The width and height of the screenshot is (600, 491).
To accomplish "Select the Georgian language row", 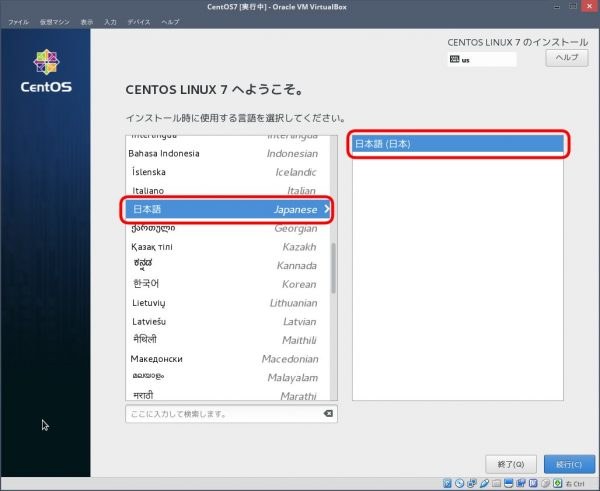I will click(x=228, y=228).
